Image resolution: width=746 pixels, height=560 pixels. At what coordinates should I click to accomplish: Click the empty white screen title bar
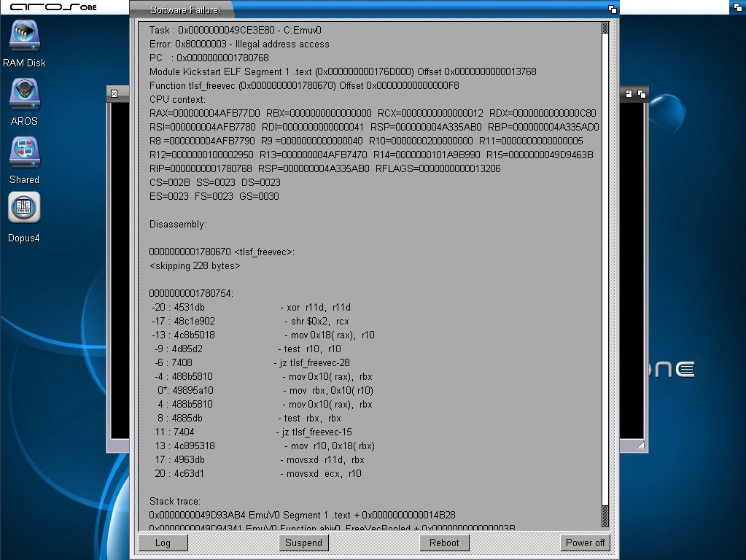[x=671, y=7]
